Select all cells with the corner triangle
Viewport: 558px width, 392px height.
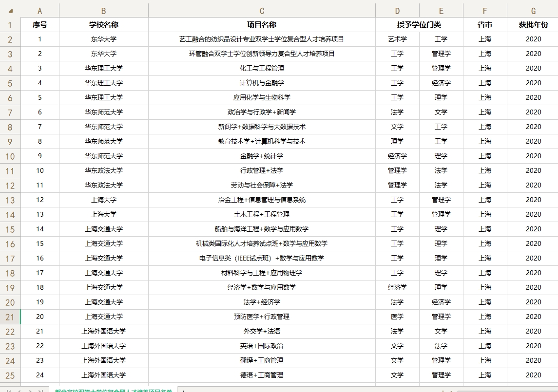pos(10,10)
